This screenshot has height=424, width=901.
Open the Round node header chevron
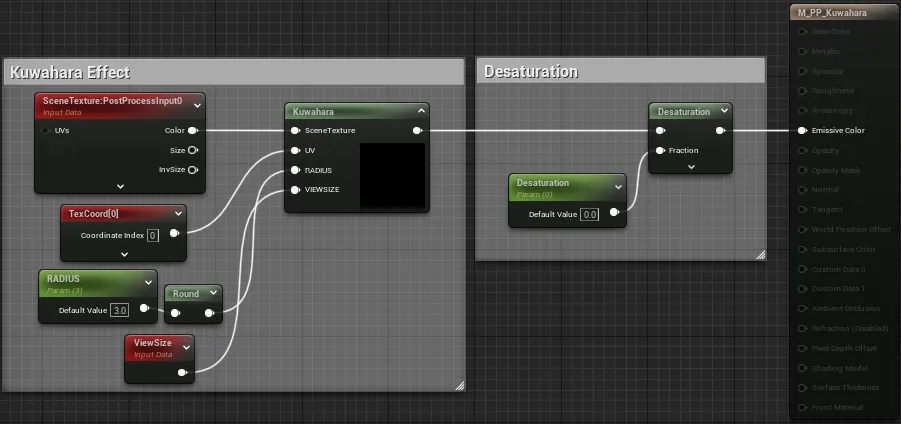213,293
